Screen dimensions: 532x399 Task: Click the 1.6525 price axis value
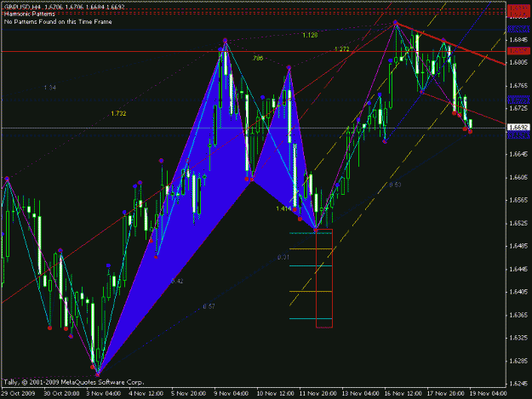pos(518,223)
